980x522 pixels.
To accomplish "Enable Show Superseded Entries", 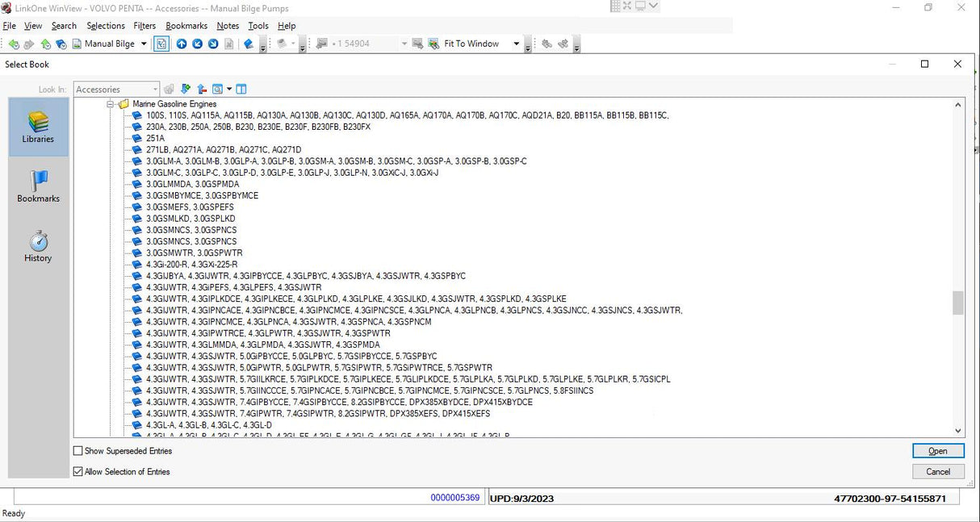I will [x=77, y=450].
